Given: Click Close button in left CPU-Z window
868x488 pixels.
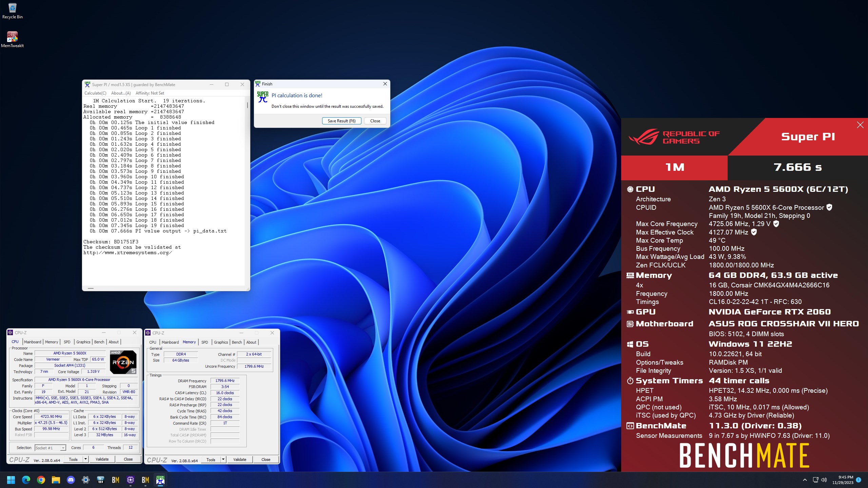Looking at the screenshot, I should (128, 459).
